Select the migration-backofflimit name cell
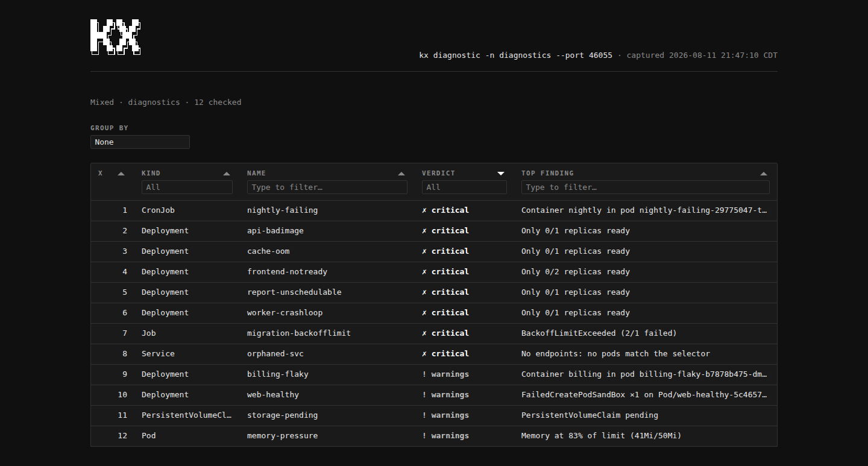The height and width of the screenshot is (466, 868). point(299,333)
